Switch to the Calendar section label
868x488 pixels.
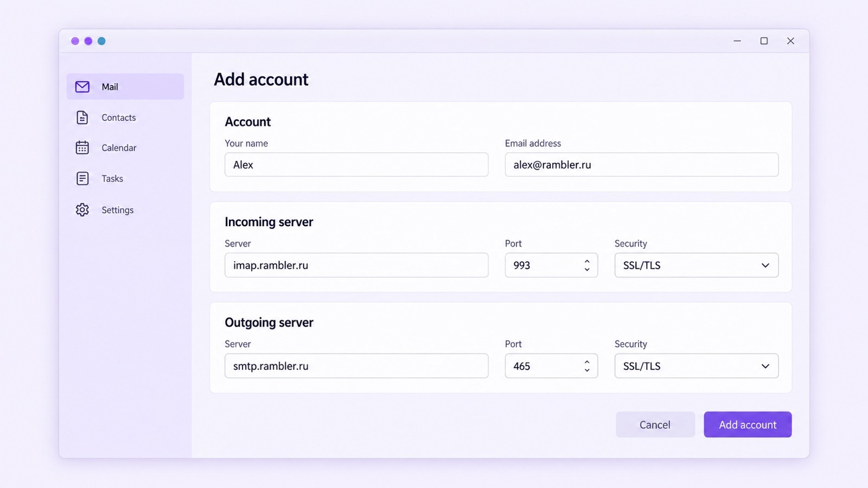coord(119,148)
